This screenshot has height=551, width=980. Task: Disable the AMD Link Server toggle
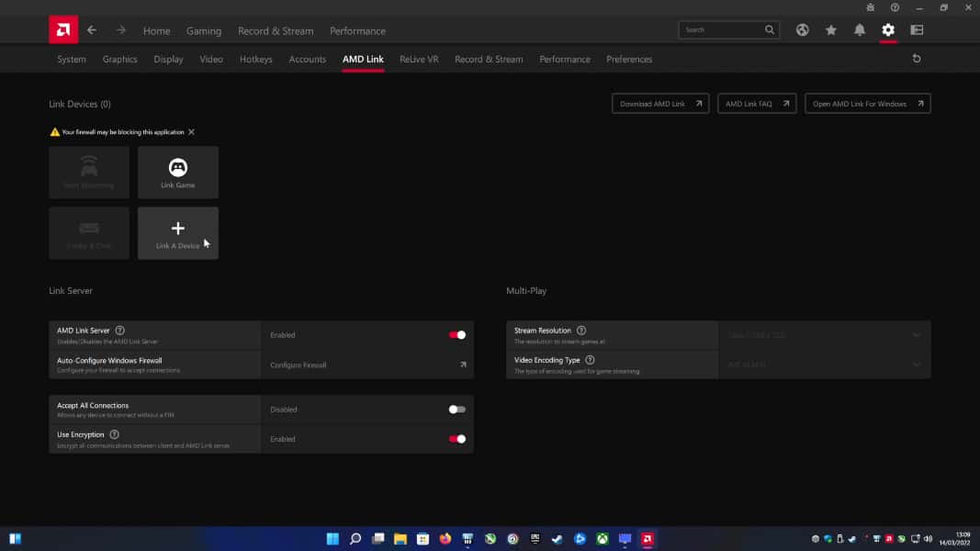(456, 335)
